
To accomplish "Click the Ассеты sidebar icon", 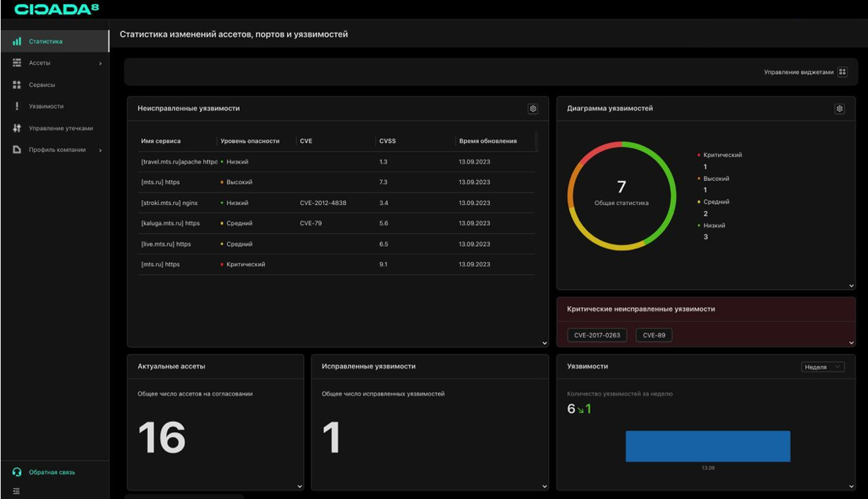I will [17, 63].
